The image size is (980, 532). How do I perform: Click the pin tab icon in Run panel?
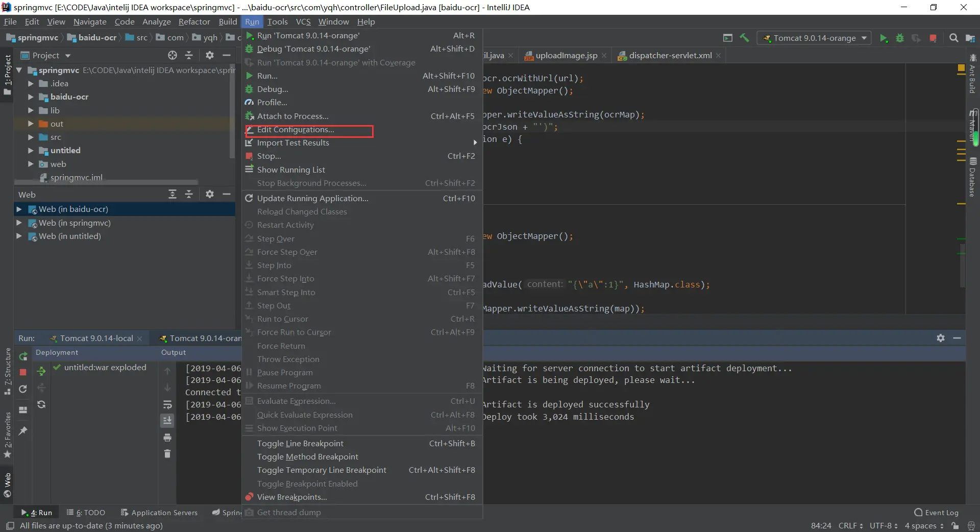(x=23, y=430)
